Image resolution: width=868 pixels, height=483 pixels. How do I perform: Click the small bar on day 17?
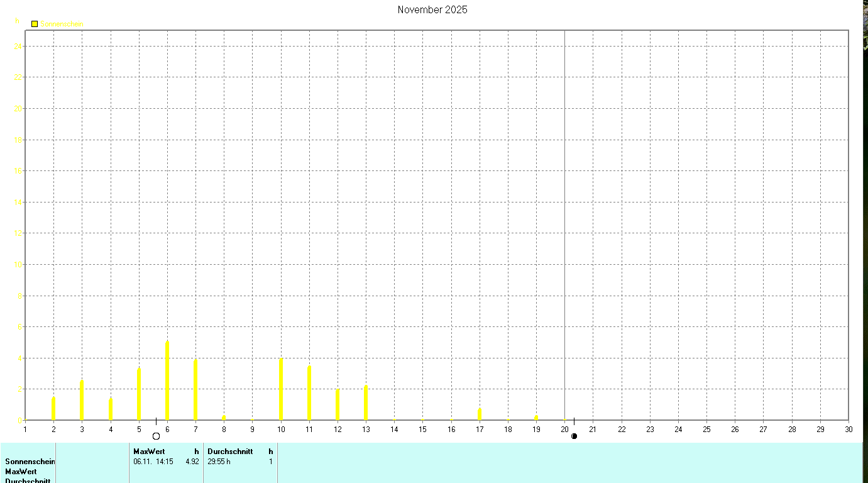tap(480, 414)
